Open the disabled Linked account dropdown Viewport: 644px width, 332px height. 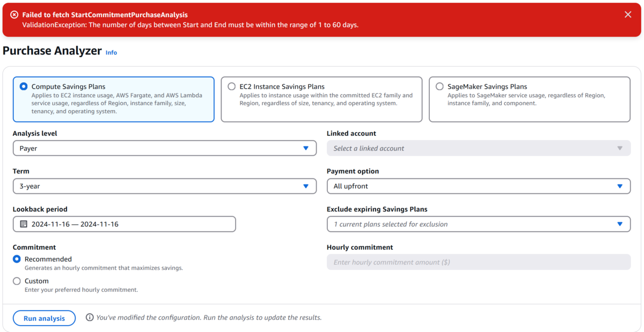478,148
